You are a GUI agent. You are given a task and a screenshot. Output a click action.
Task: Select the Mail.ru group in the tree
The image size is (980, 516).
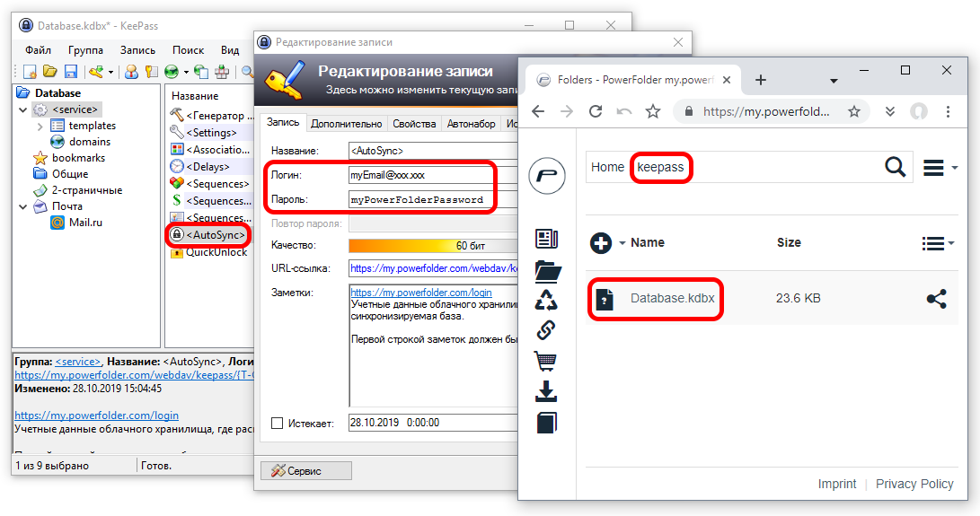[x=85, y=223]
